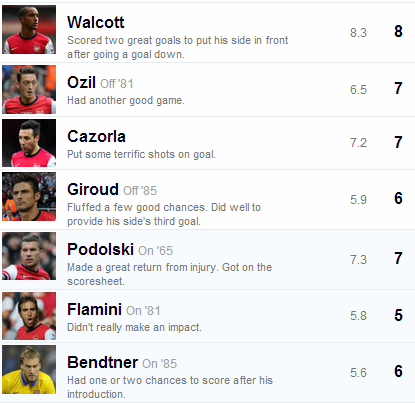Select the Giroud player name
Screen dimensions: 415x403
pos(93,189)
